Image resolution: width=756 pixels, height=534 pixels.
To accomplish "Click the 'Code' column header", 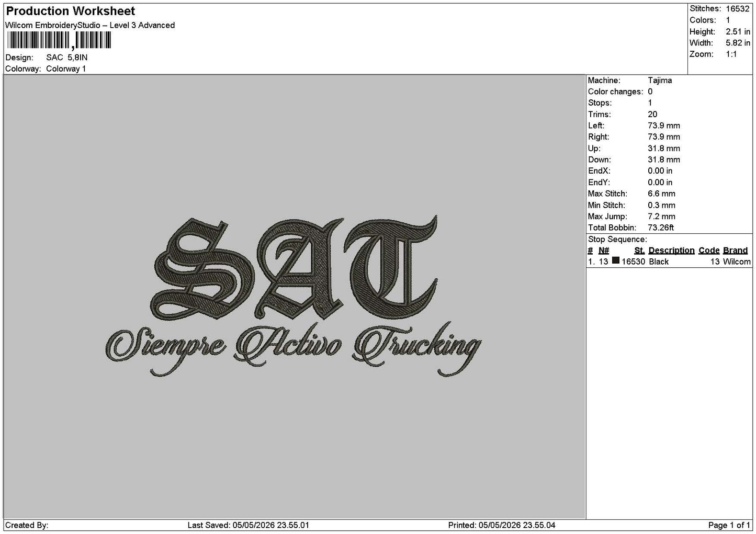I will 709,250.
